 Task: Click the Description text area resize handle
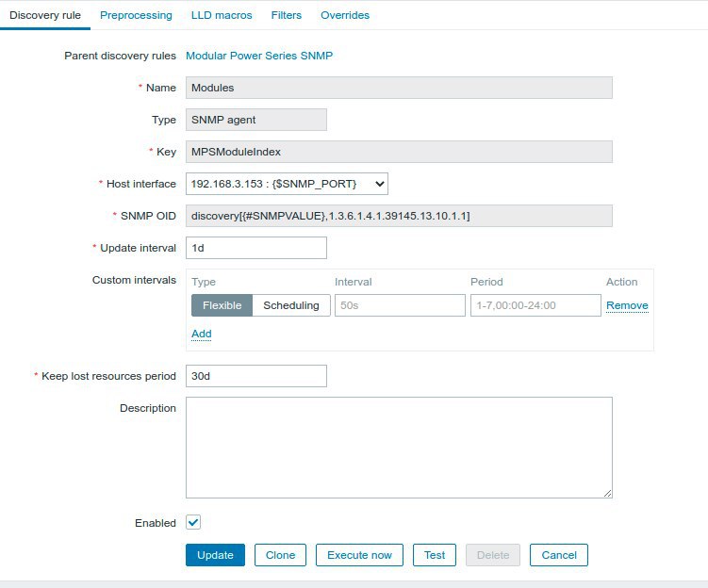[x=608, y=494]
